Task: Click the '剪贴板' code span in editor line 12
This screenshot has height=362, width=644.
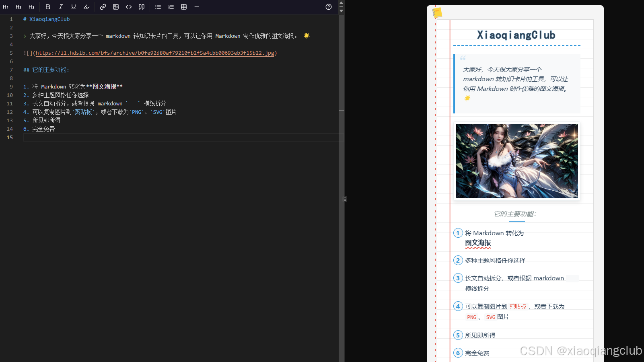Action: click(84, 112)
